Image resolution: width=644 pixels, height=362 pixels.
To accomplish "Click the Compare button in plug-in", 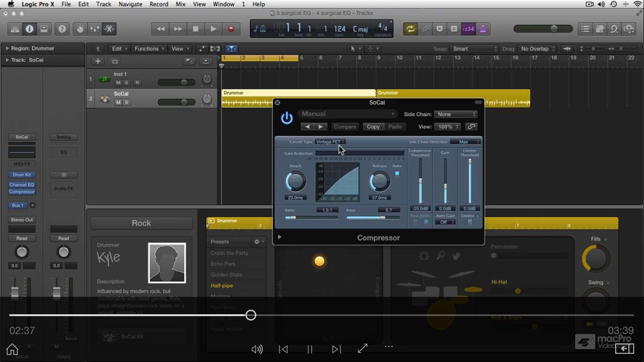I will [345, 127].
